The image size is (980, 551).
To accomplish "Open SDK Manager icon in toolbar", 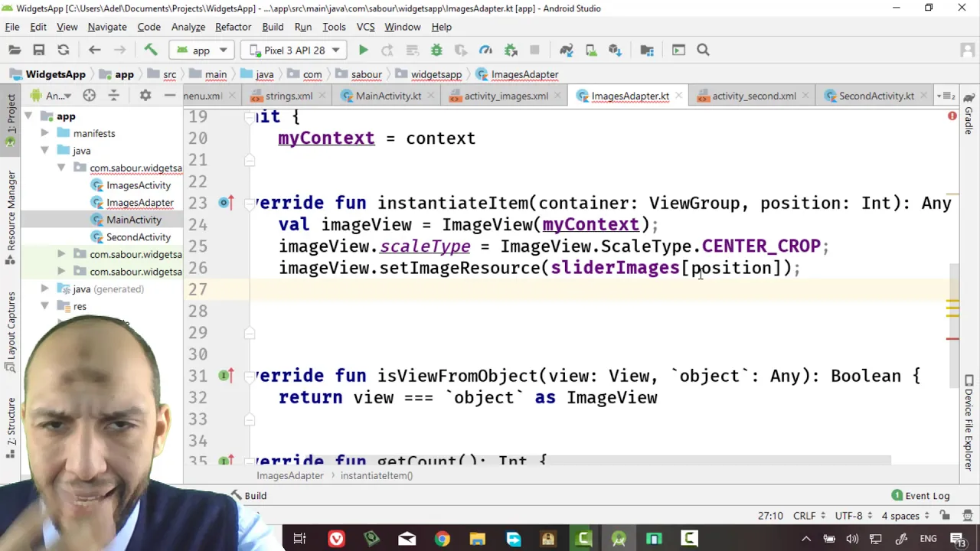I will (x=615, y=51).
